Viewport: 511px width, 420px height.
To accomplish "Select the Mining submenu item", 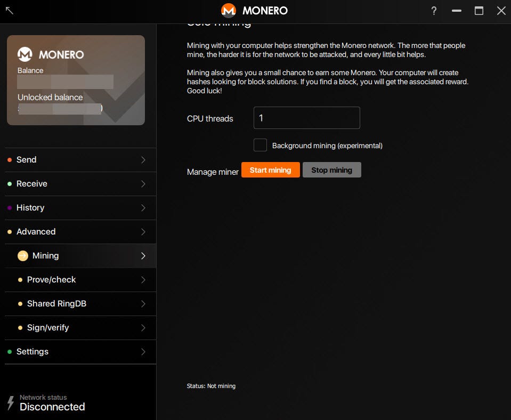I will [x=80, y=256].
